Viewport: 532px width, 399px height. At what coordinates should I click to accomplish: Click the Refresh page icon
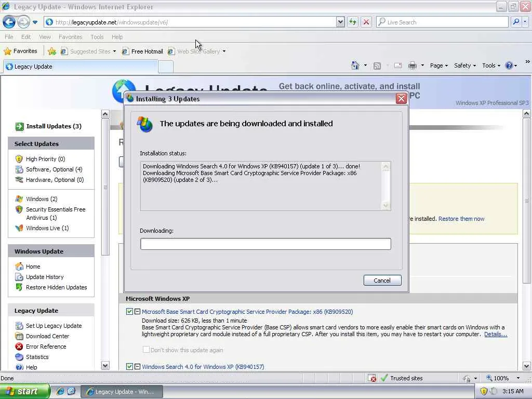point(353,22)
